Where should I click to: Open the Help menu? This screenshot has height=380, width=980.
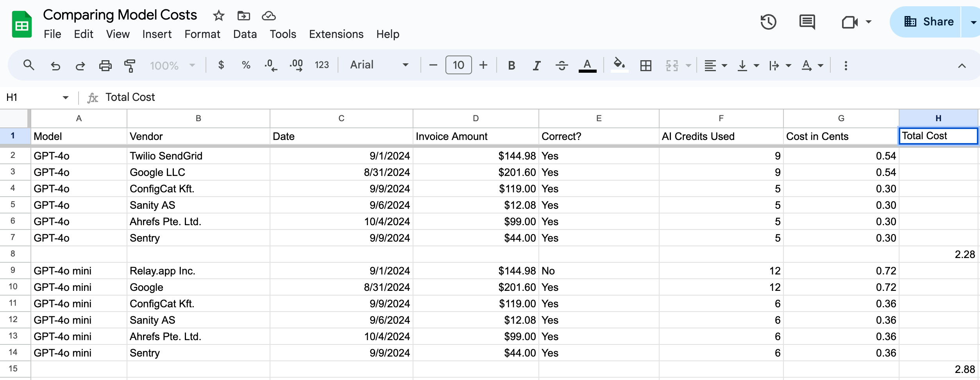(x=388, y=34)
